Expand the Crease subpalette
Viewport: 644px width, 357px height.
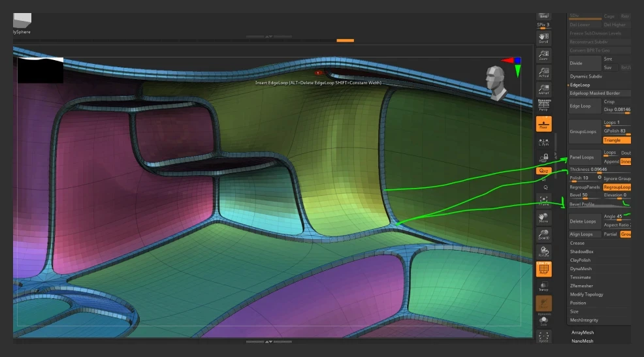tap(577, 243)
